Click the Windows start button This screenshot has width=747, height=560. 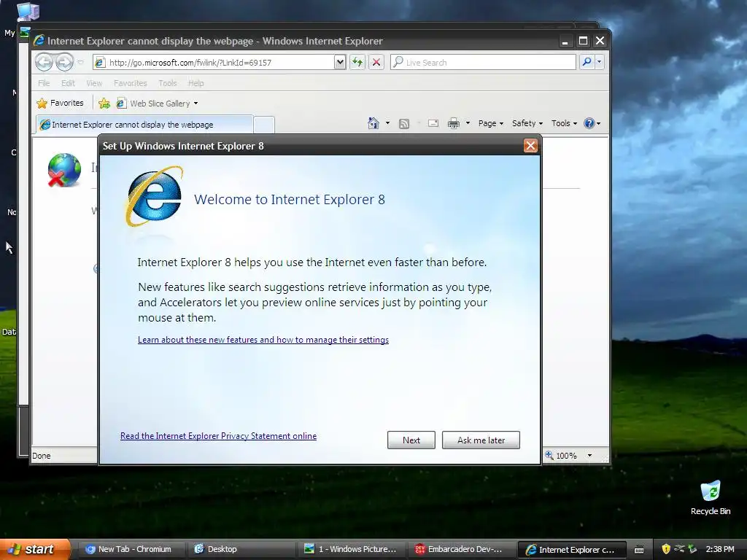34,549
